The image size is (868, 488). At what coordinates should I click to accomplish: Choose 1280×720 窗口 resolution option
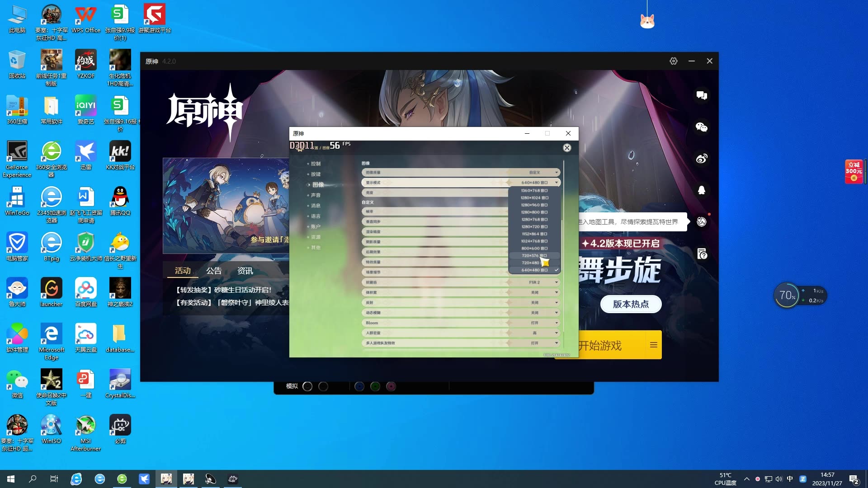(x=534, y=227)
